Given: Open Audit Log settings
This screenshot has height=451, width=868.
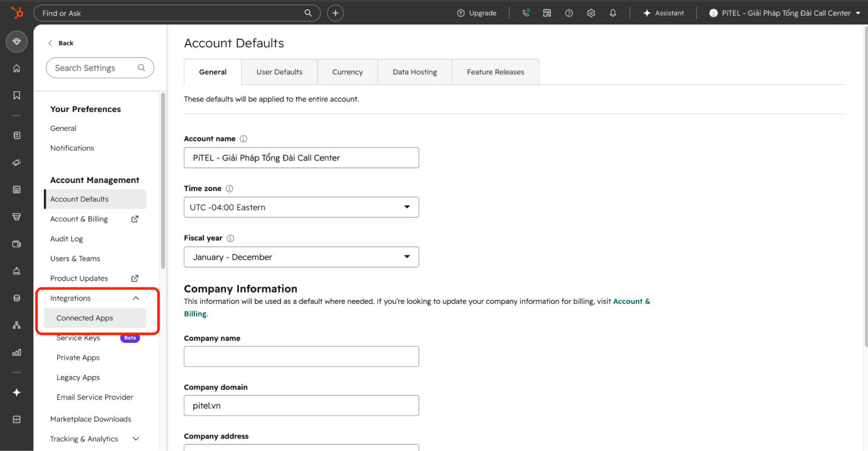Looking at the screenshot, I should click(x=67, y=238).
